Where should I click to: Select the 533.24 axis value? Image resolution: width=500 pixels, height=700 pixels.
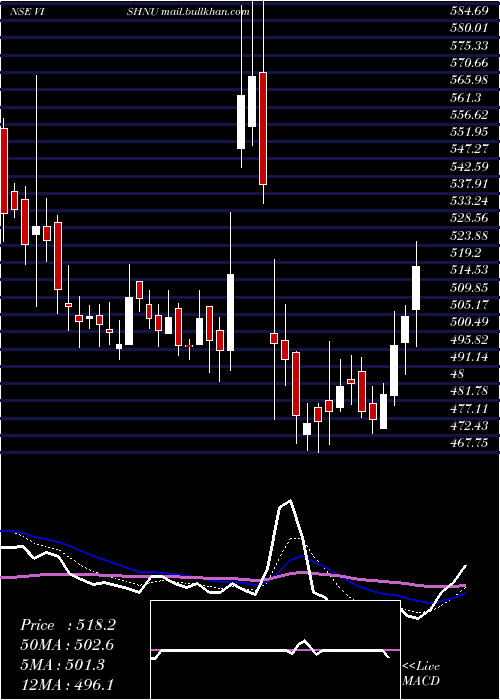tap(468, 201)
